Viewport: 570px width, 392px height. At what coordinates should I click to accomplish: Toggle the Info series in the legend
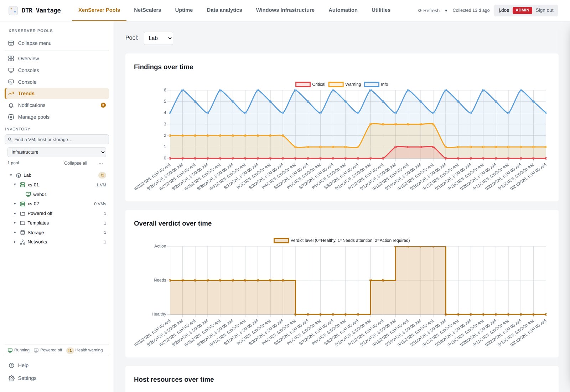(x=376, y=84)
